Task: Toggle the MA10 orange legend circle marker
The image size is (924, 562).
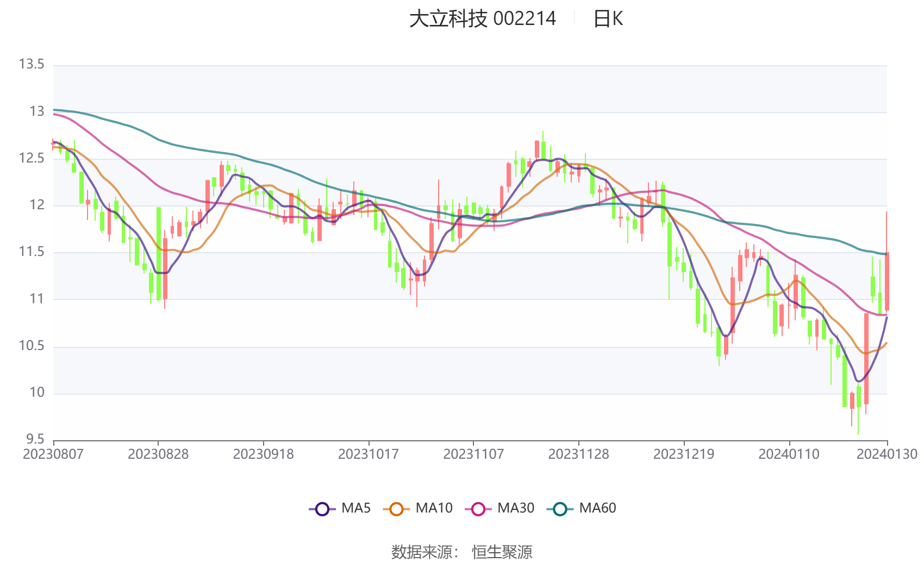Action: coord(396,509)
